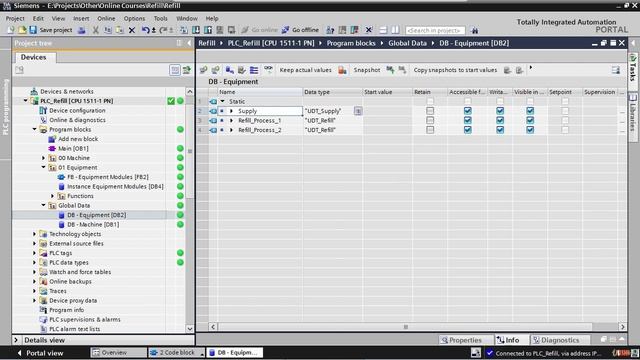Click the Accessible devices icon
Image resolution: width=640 pixels, height=360 pixels.
pos(330,30)
